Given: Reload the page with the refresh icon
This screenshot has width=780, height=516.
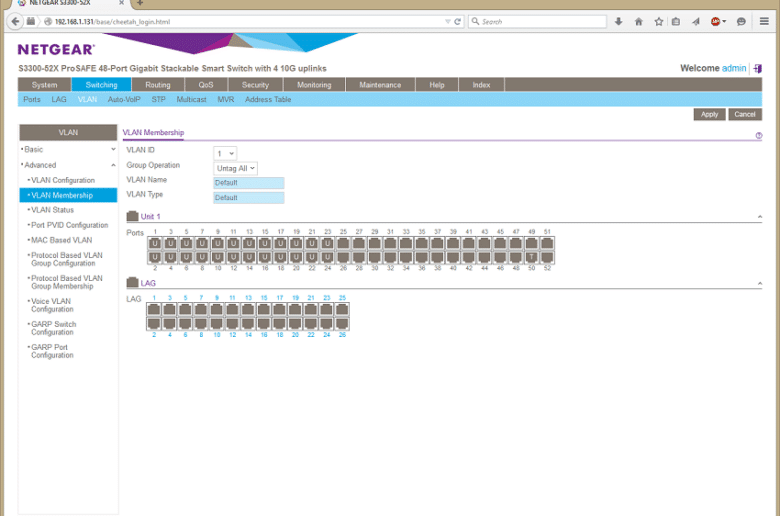Looking at the screenshot, I should pyautogui.click(x=458, y=21).
